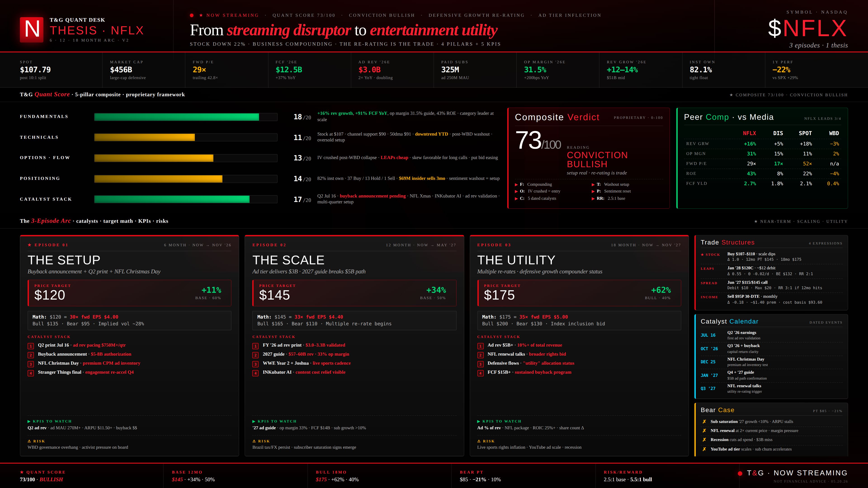The height and width of the screenshot is (488, 868).
Task: Click the SPREAD trade structure label
Action: (709, 283)
